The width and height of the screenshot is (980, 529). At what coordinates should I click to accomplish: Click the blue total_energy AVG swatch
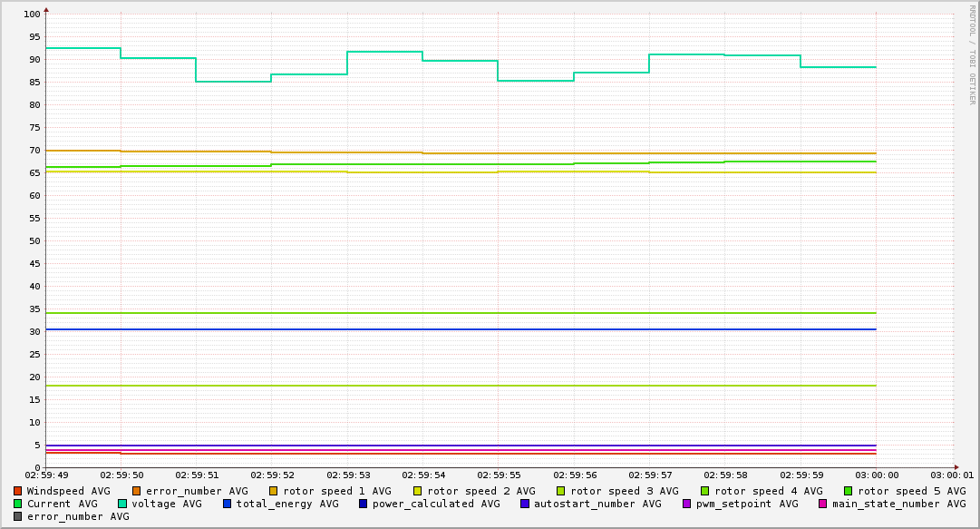point(228,504)
